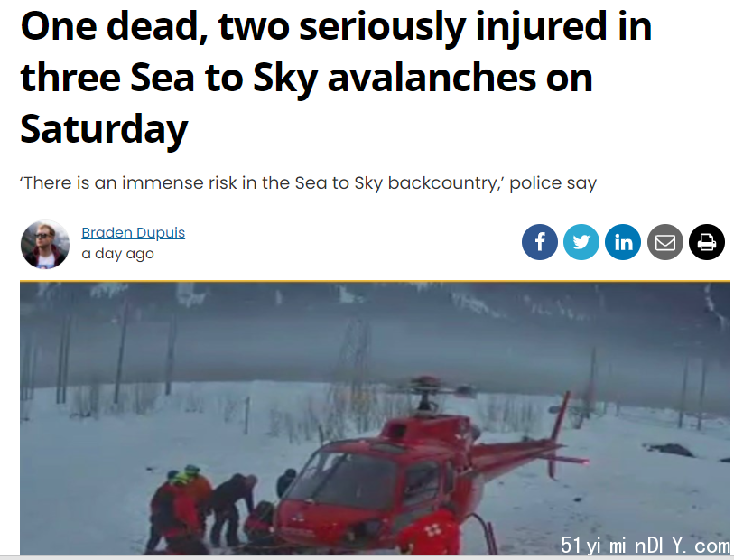Share article on LinkedIn
This screenshot has height=560, width=734.
tap(623, 242)
